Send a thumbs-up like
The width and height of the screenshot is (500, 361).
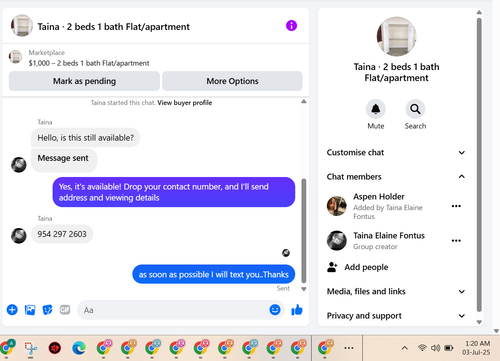pyautogui.click(x=297, y=310)
